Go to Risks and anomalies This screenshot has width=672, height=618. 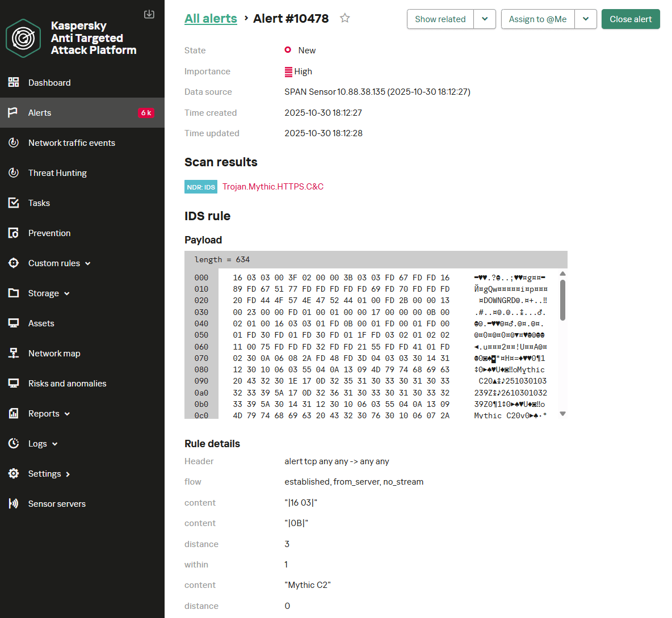coord(67,383)
